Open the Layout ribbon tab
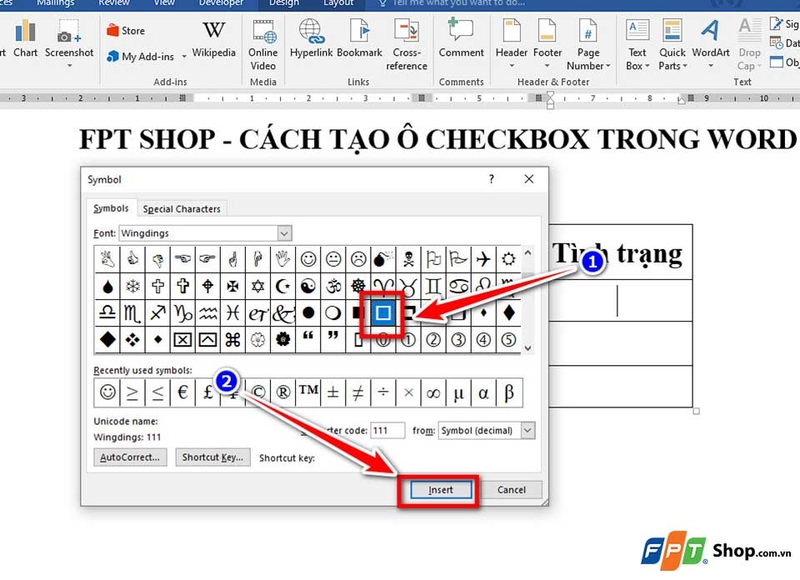Screen dimensions: 800x580 click(x=338, y=3)
